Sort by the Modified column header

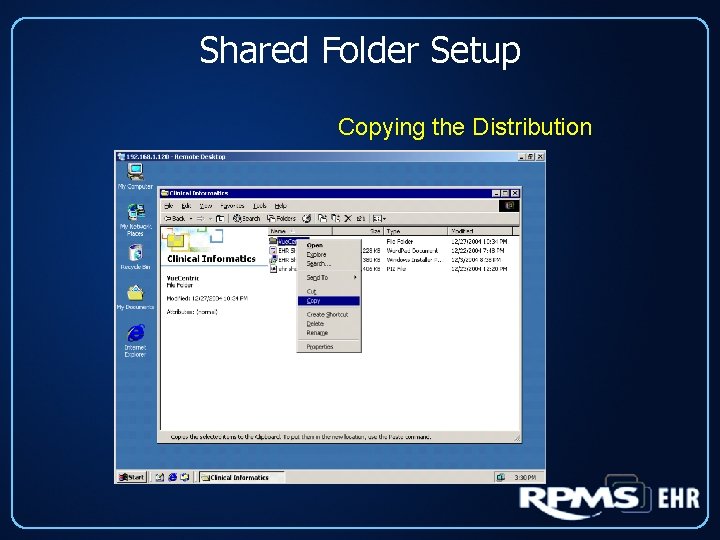(x=480, y=231)
